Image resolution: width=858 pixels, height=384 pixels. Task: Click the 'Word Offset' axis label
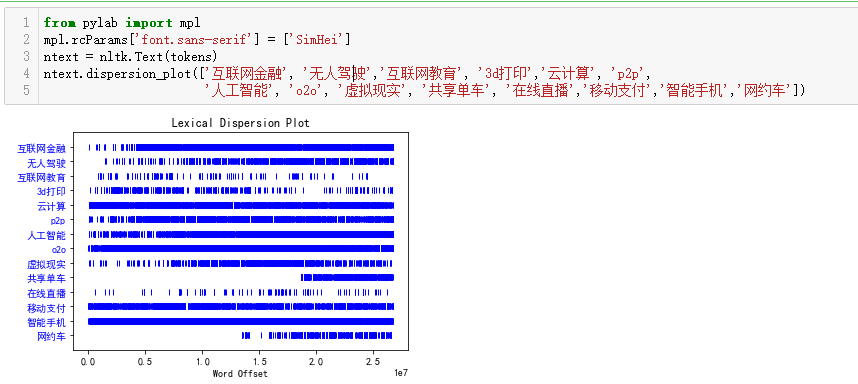[240, 374]
